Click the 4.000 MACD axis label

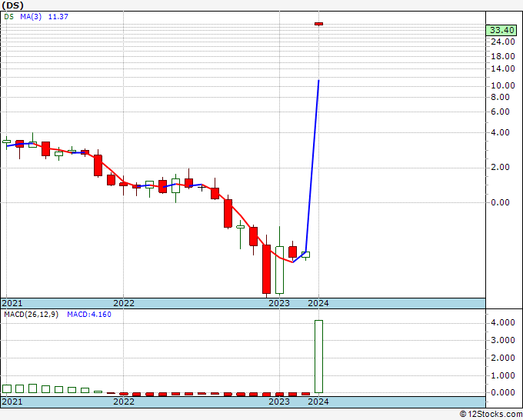tap(503, 322)
